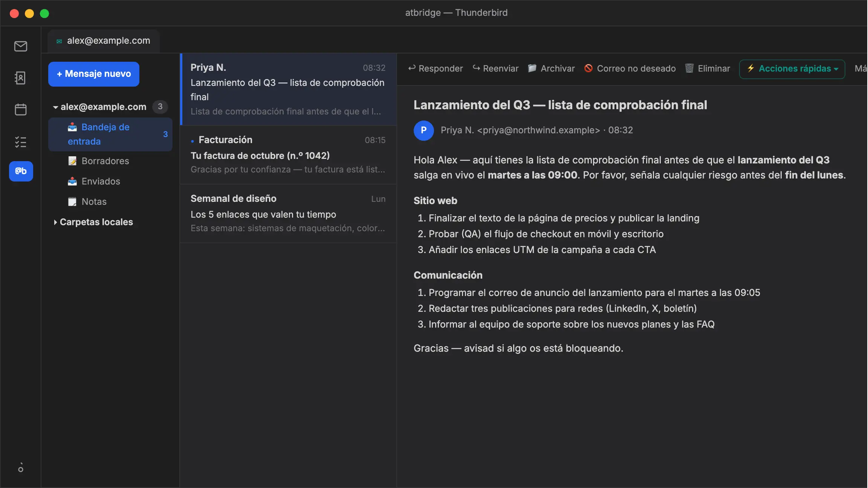Click the Borradores folder icon
This screenshot has height=488, width=868.
[72, 161]
